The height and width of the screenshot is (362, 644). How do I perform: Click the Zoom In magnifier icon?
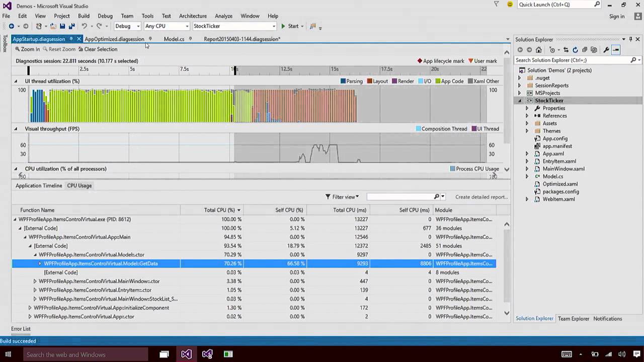point(18,49)
